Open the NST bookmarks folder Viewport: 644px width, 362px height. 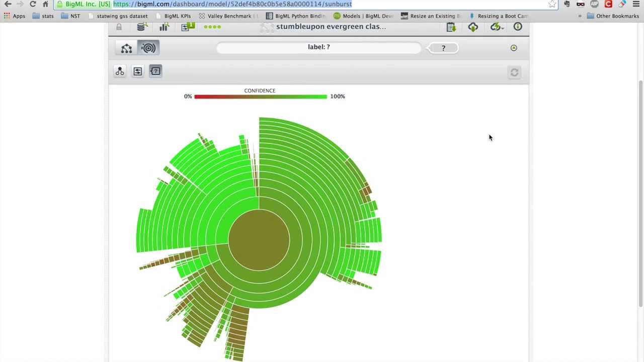point(70,16)
